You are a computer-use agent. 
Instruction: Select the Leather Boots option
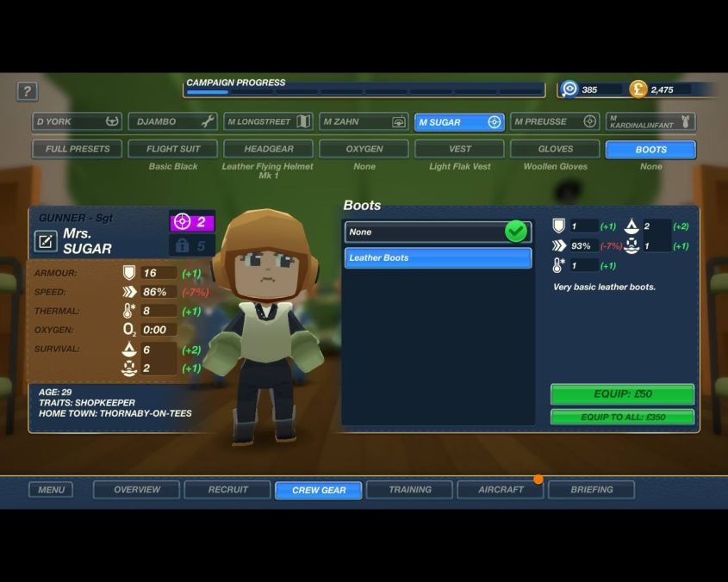click(438, 257)
